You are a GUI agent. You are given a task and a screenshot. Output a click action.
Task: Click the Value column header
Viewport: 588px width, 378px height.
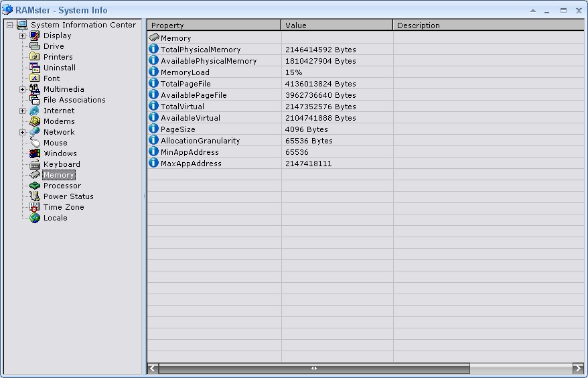tap(337, 25)
